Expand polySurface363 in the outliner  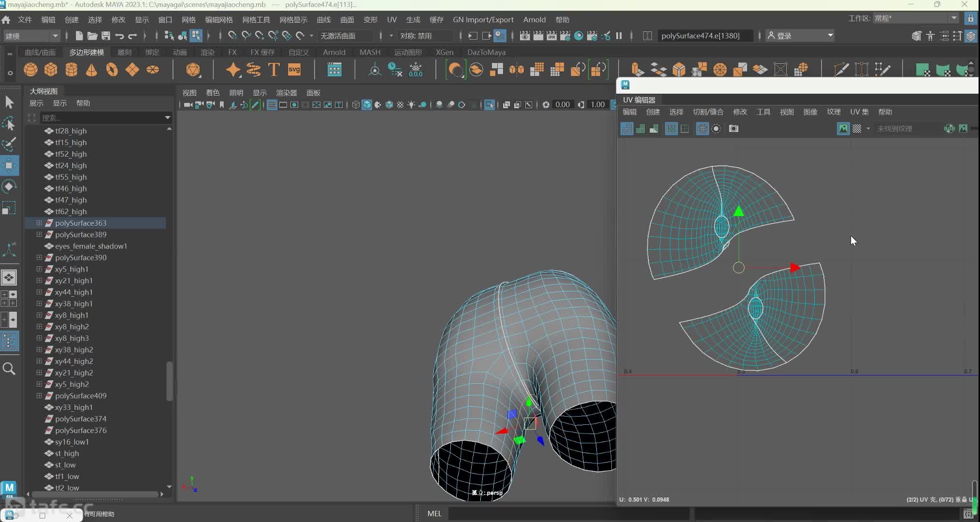pyautogui.click(x=39, y=223)
